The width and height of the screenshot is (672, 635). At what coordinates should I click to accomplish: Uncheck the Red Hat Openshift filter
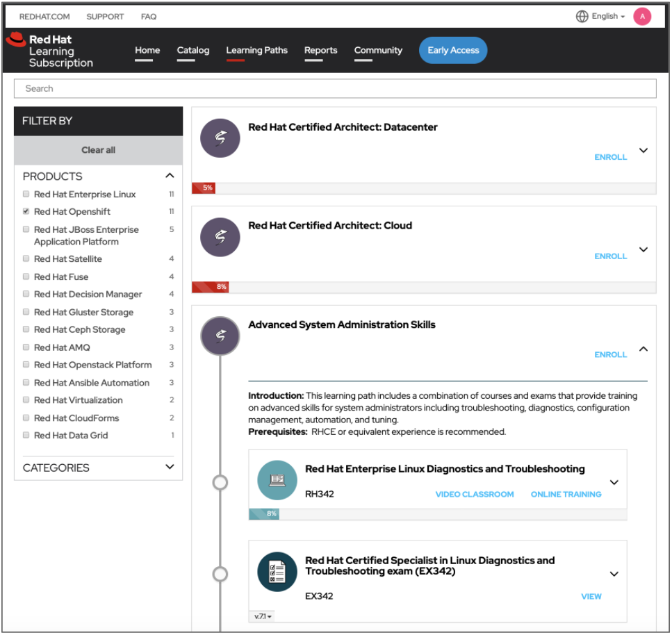coord(26,212)
